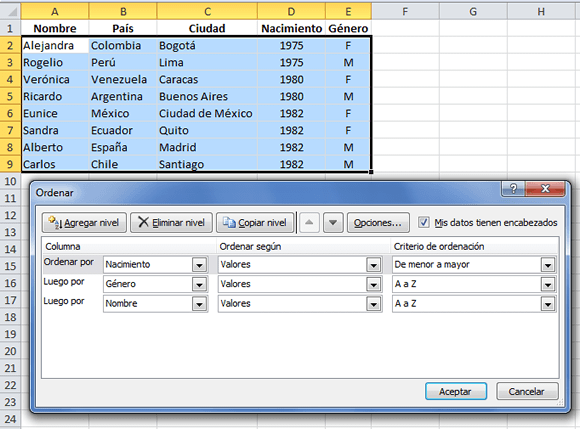Select row 1 header
The image size is (580, 429).
pos(10,28)
